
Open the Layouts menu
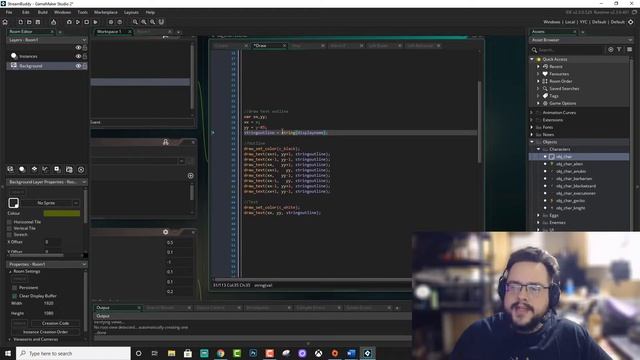131,12
